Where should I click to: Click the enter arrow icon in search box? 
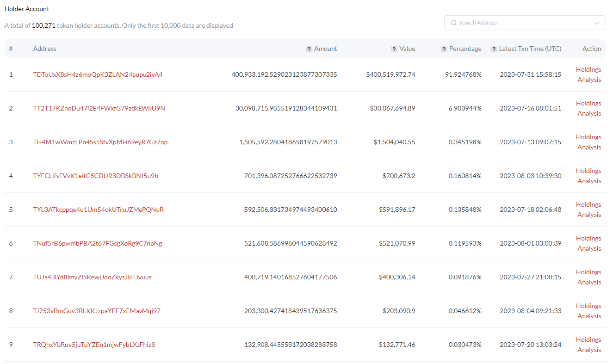597,23
